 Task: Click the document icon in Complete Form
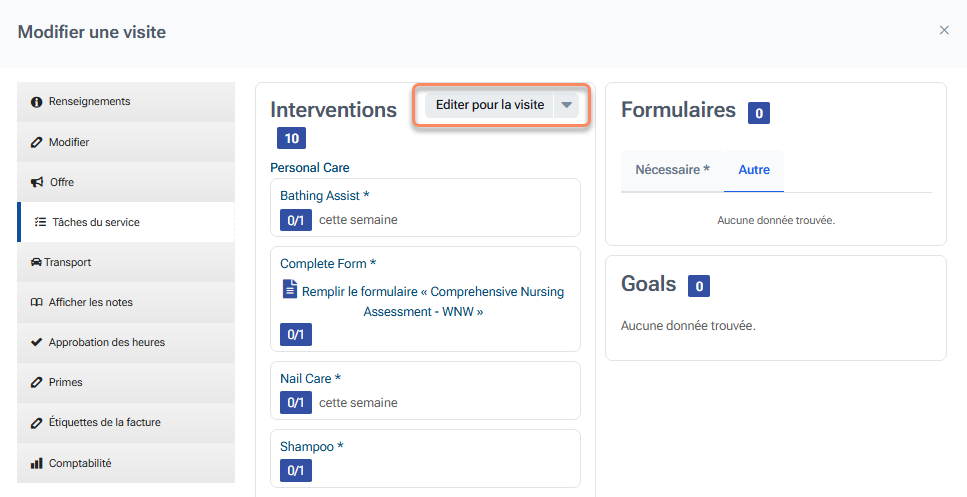tap(290, 290)
